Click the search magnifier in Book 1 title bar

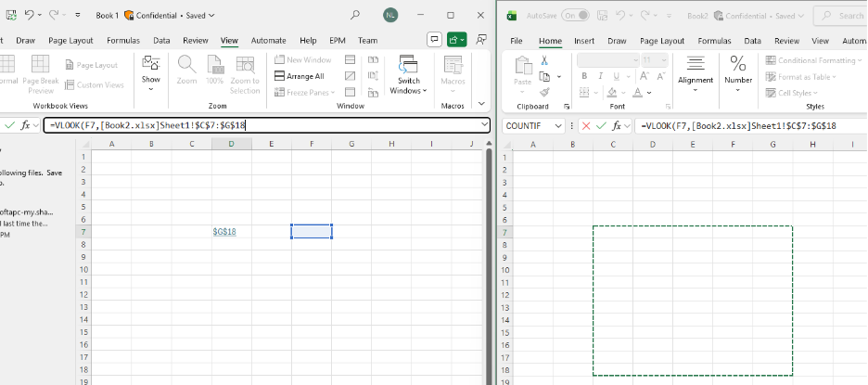[355, 15]
